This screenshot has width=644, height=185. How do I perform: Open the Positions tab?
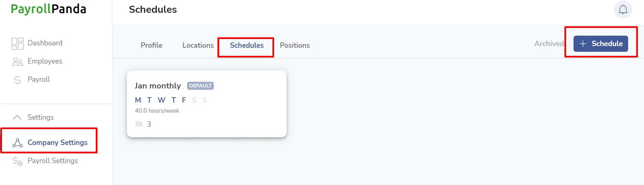pyautogui.click(x=295, y=45)
